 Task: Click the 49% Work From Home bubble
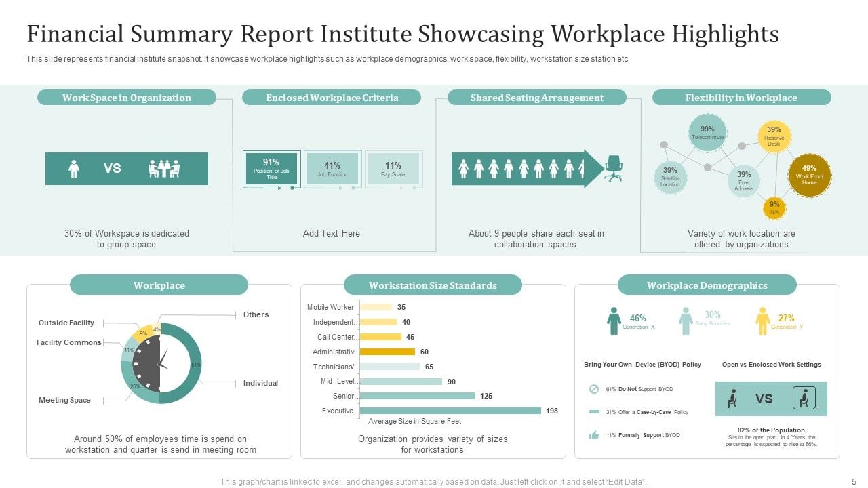pyautogui.click(x=809, y=176)
